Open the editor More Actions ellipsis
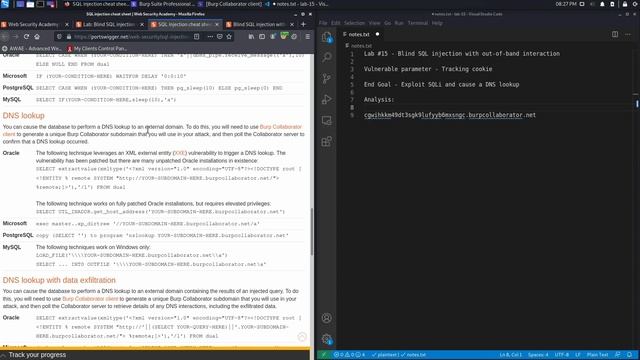 [x=628, y=34]
